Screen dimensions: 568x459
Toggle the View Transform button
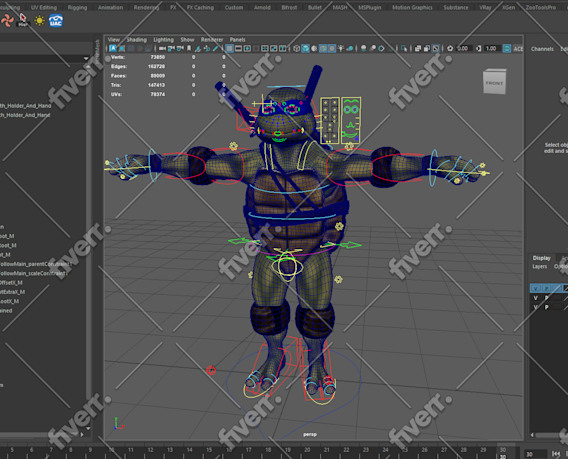[507, 49]
